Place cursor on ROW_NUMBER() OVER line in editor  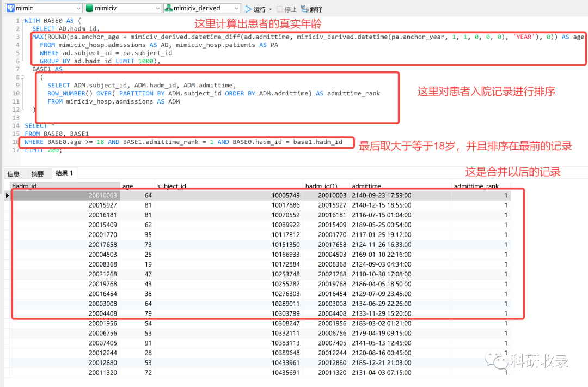(213, 93)
